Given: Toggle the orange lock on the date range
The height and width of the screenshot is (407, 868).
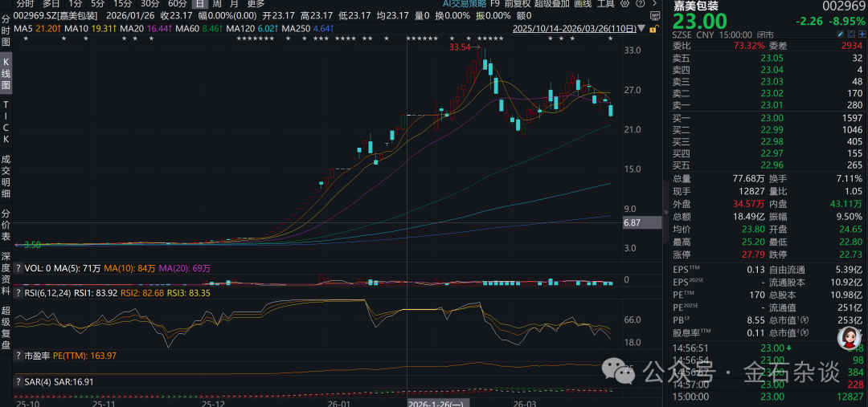Looking at the screenshot, I should point(654,29).
